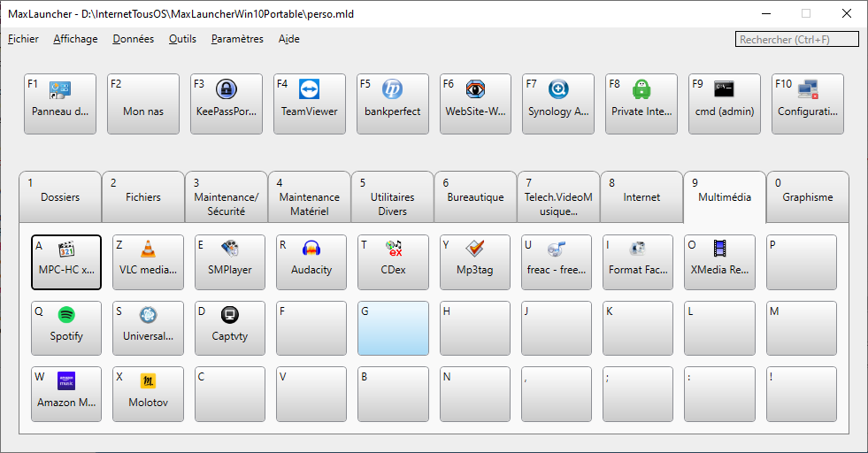
Task: Select the empty exclamation mark key button
Action: [x=802, y=394]
